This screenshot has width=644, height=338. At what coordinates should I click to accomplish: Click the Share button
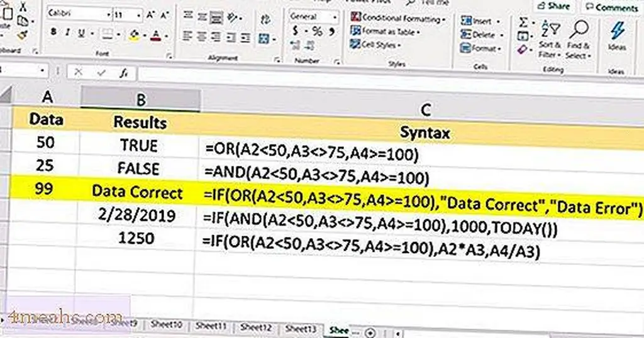tap(554, 6)
